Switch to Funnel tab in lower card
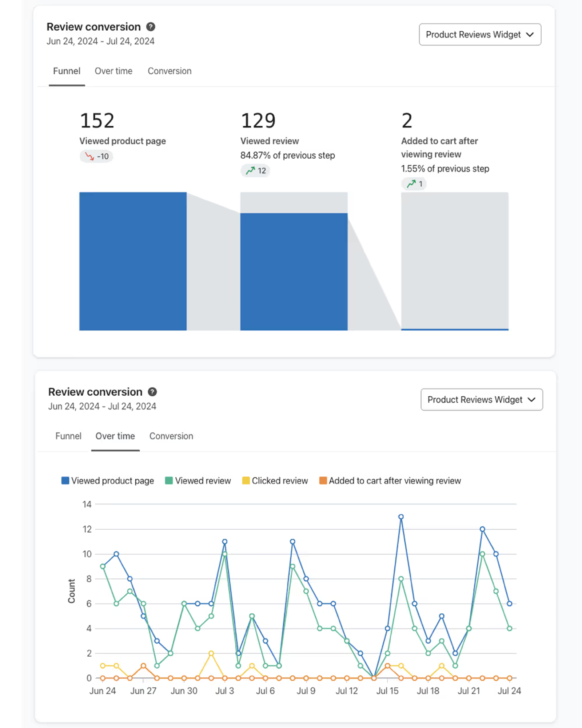The width and height of the screenshot is (582, 728). pos(68,436)
